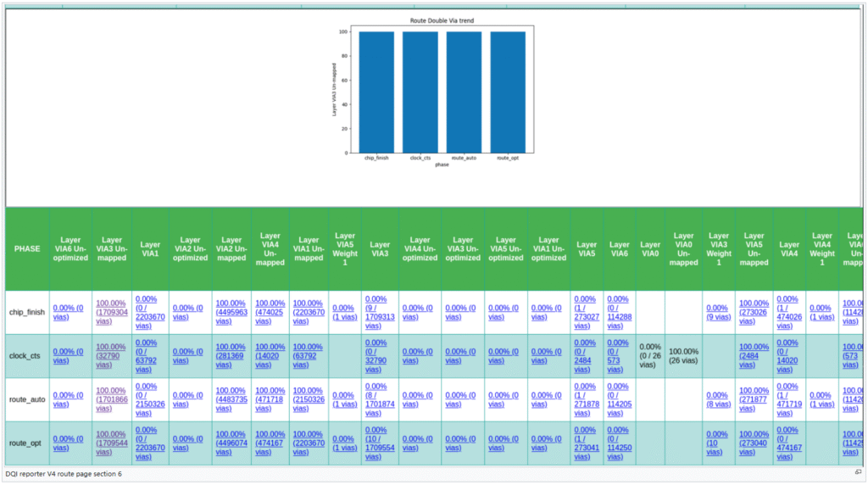This screenshot has height=485, width=868.
Task: Open the 4495963 vias link in chip_finish row
Action: tap(231, 312)
